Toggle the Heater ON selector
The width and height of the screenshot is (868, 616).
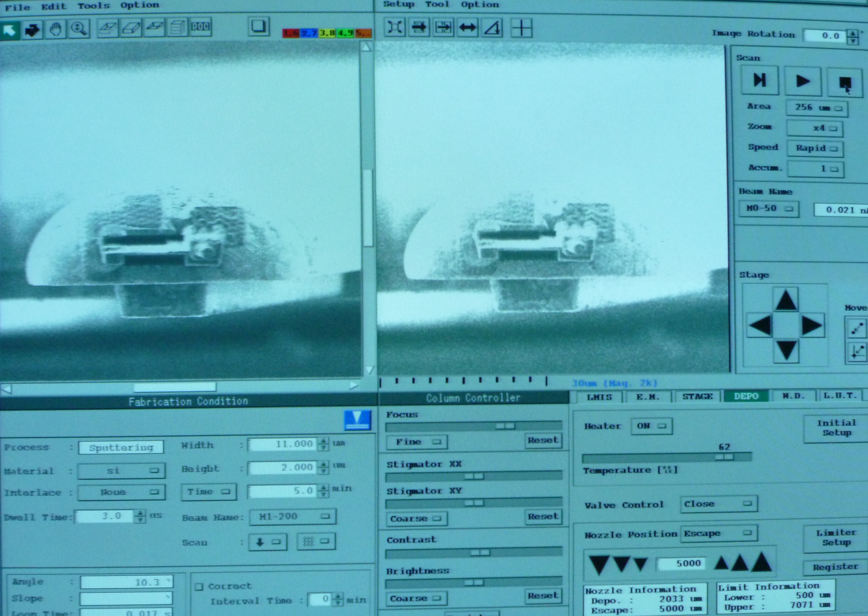(651, 426)
